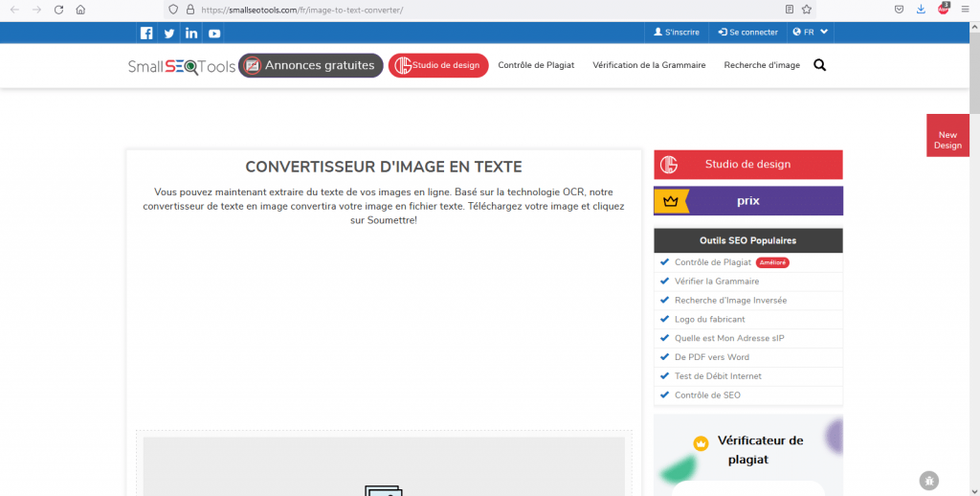980x496 pixels.
Task: Open the YouTube channel icon
Action: [214, 33]
